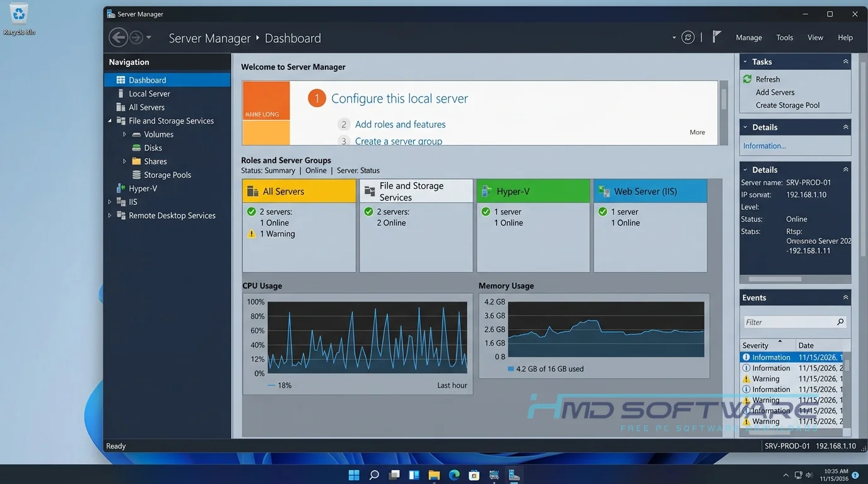Click the circular refresh icon in the header
868x484 pixels.
[x=688, y=38]
